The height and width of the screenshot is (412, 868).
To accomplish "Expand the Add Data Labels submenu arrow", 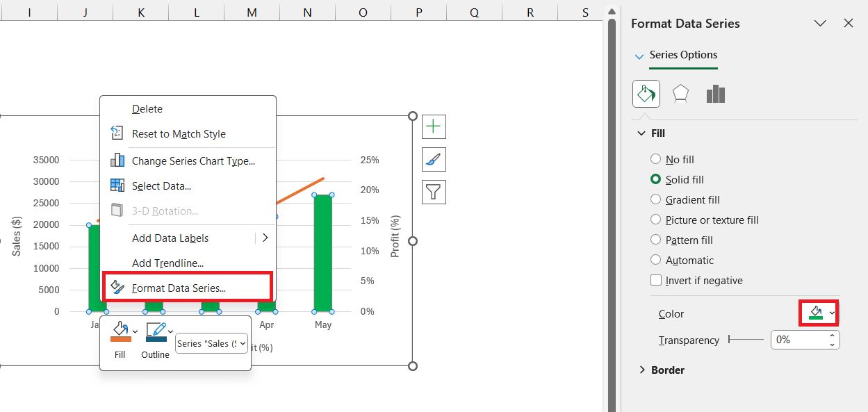I will click(x=265, y=238).
